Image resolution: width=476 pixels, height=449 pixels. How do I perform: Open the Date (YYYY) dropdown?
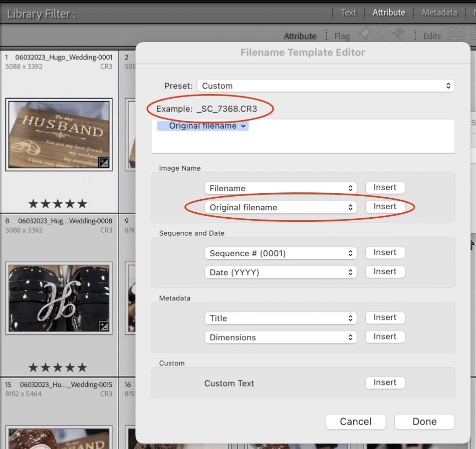point(280,272)
